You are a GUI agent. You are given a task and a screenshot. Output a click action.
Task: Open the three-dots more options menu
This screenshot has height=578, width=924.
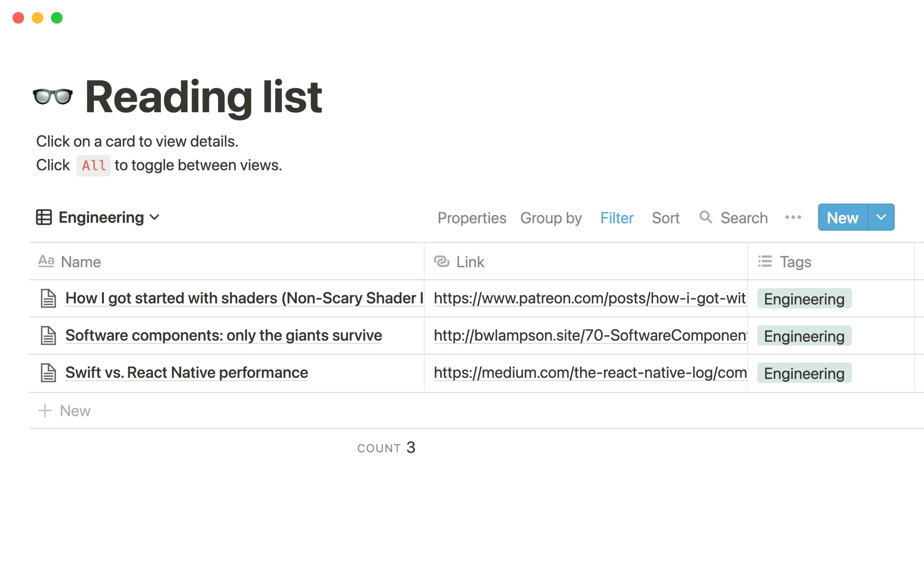click(793, 217)
